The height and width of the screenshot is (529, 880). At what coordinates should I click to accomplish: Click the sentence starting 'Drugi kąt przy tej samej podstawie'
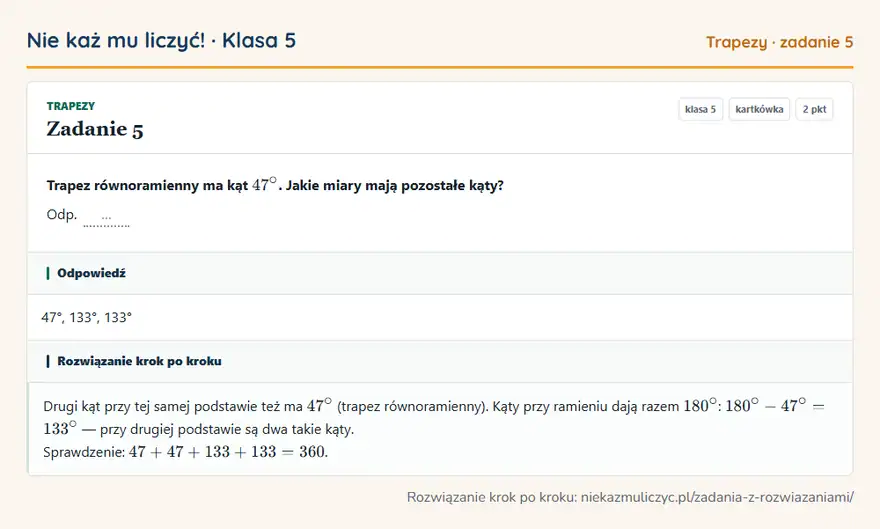(434, 417)
